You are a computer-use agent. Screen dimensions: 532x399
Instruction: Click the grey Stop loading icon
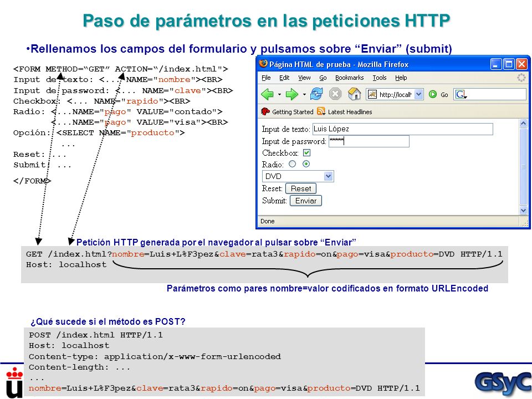[x=335, y=94]
